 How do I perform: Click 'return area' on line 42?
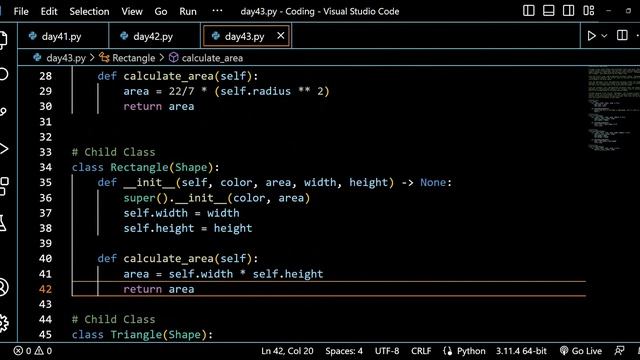159,289
